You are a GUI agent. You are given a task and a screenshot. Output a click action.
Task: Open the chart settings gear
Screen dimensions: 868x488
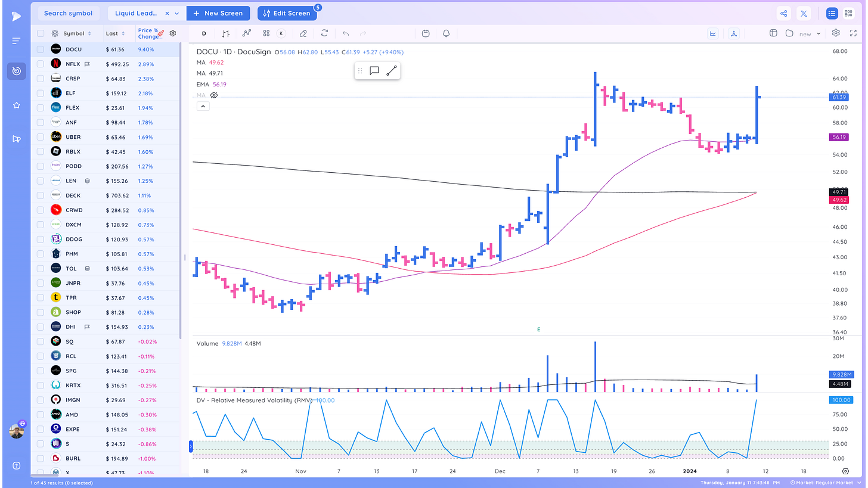point(836,33)
